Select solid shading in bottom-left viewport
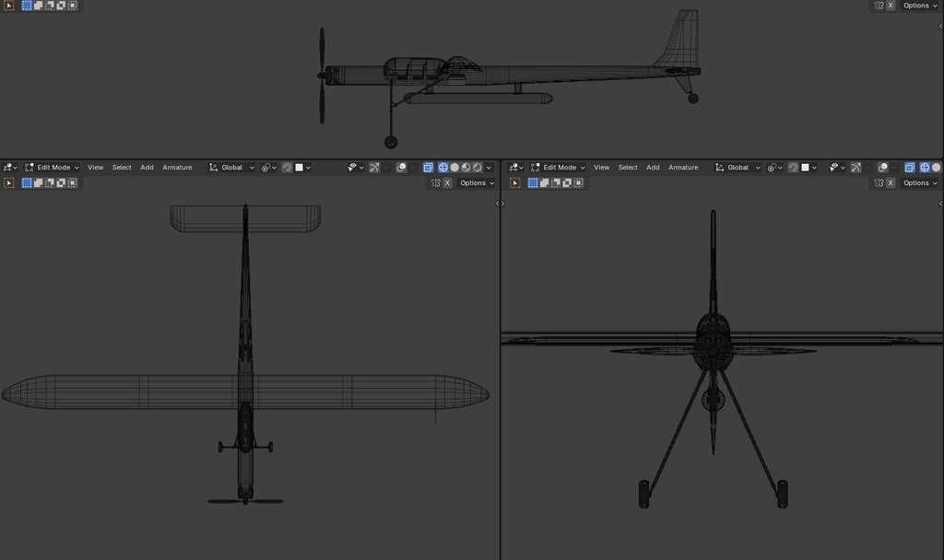 coord(454,168)
